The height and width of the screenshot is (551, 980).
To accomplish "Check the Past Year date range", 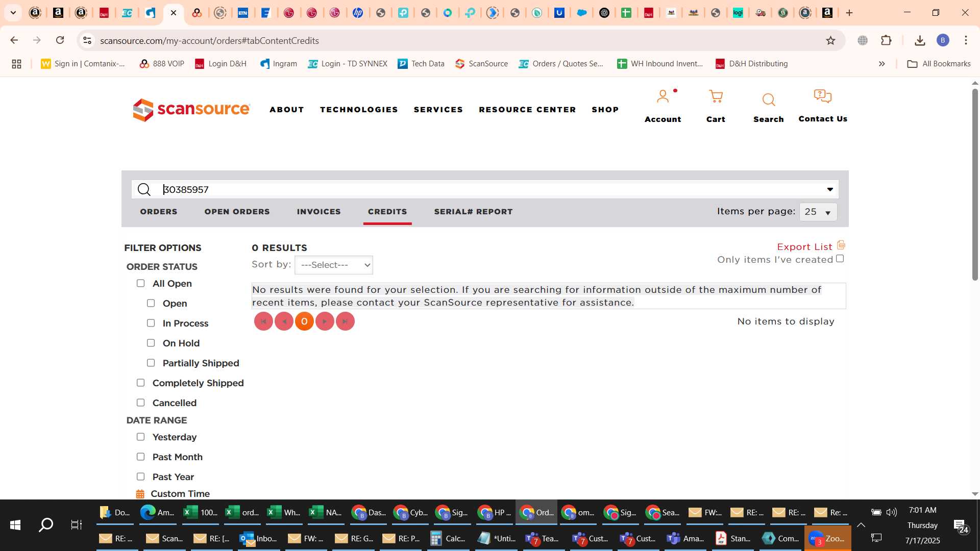I will (x=140, y=477).
